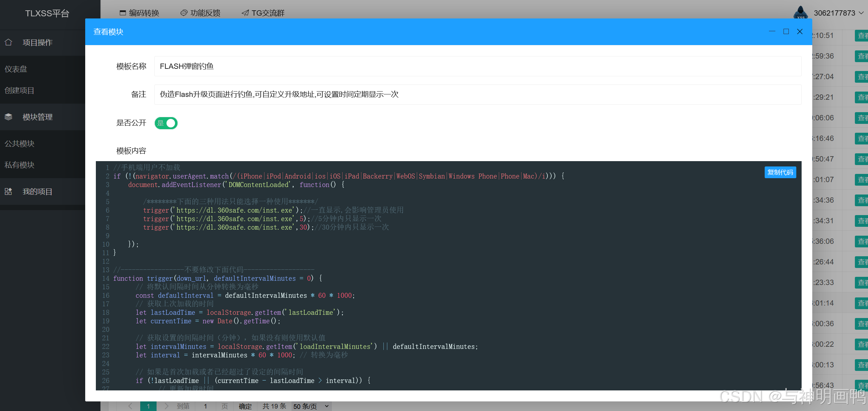This screenshot has width=868, height=411.
Task: Expand the 3062177873 account dropdown arrow
Action: [861, 13]
